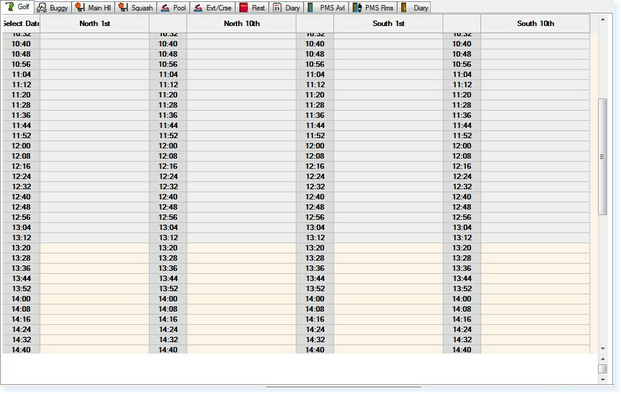Screen dimensions: 621x394
Task: Open the last Diary tab
Action: [414, 8]
